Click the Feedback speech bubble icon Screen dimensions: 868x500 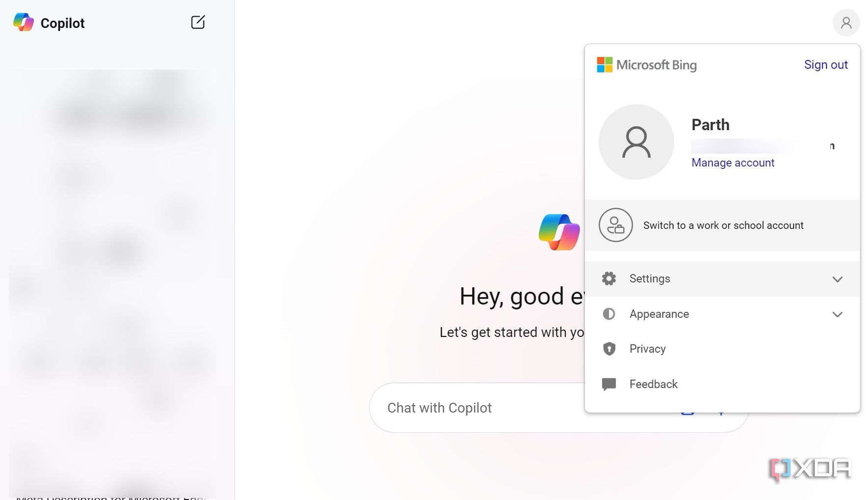point(609,384)
